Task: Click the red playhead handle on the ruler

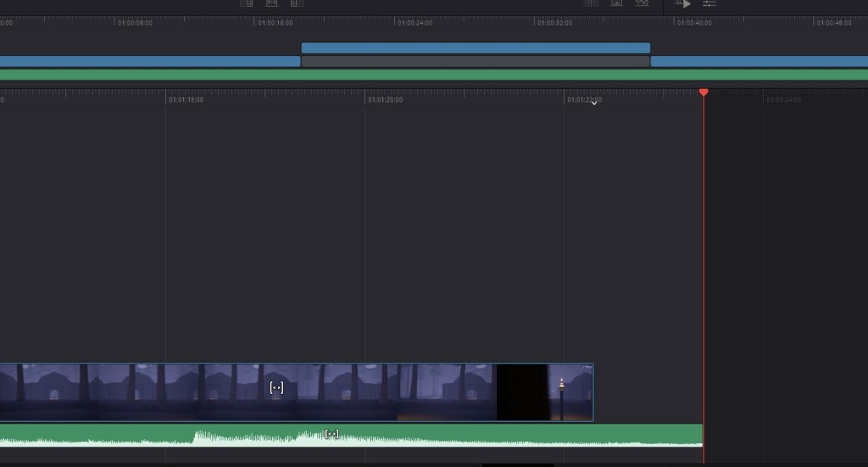Action: point(703,92)
